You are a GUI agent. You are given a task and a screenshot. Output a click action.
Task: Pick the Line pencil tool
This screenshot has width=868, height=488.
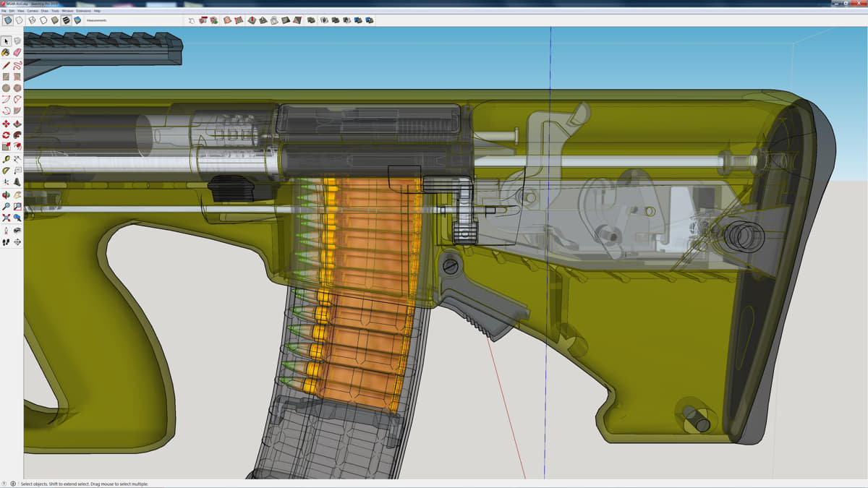[x=6, y=65]
